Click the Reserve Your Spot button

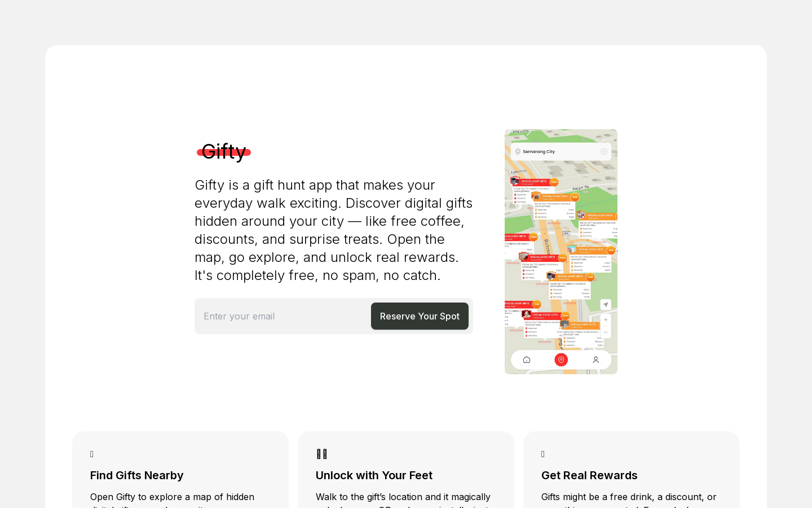[x=420, y=316]
